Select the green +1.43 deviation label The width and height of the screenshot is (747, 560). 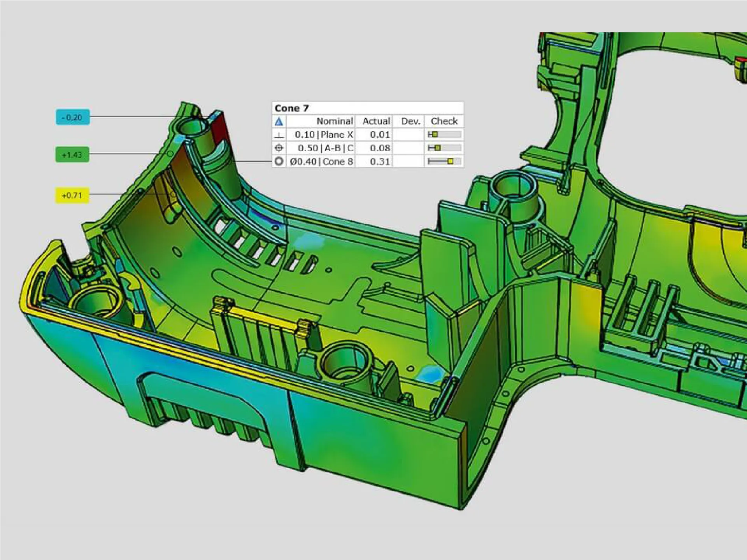pos(72,155)
